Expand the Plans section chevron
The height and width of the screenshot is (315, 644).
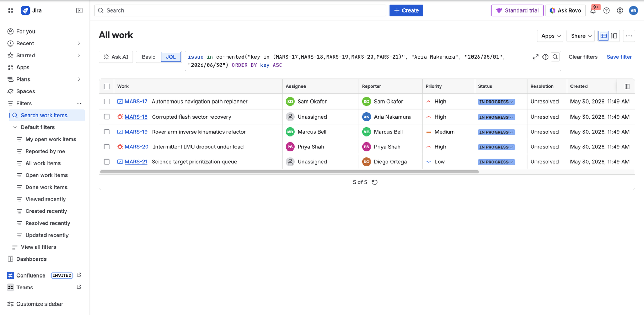(x=79, y=79)
